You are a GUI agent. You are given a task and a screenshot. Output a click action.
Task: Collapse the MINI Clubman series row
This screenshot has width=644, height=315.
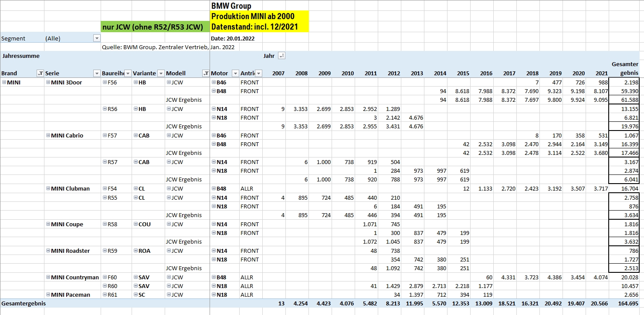point(48,188)
